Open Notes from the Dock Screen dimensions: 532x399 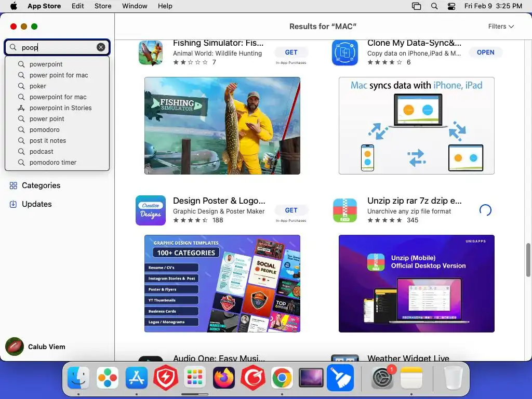[x=411, y=377]
